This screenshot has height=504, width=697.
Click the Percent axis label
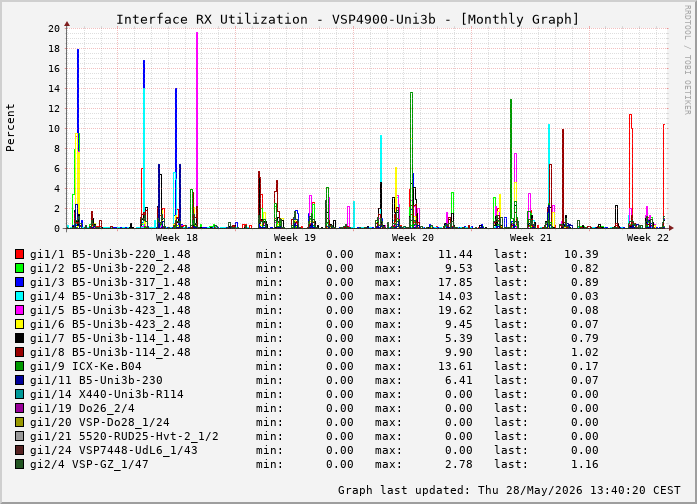pos(10,128)
